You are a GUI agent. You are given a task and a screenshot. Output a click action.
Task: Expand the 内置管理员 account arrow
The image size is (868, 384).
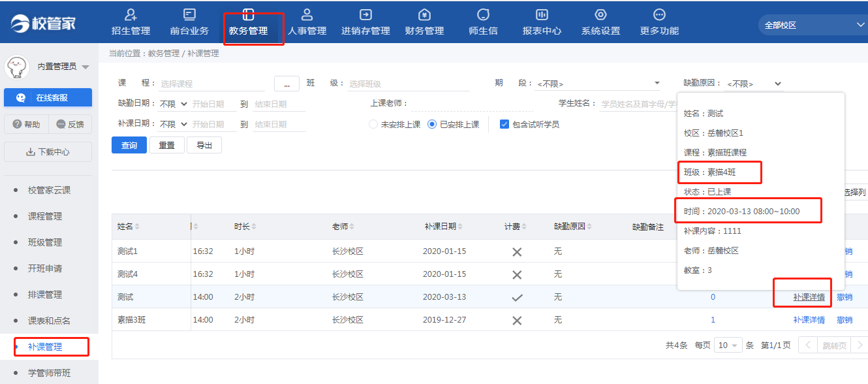coord(85,67)
